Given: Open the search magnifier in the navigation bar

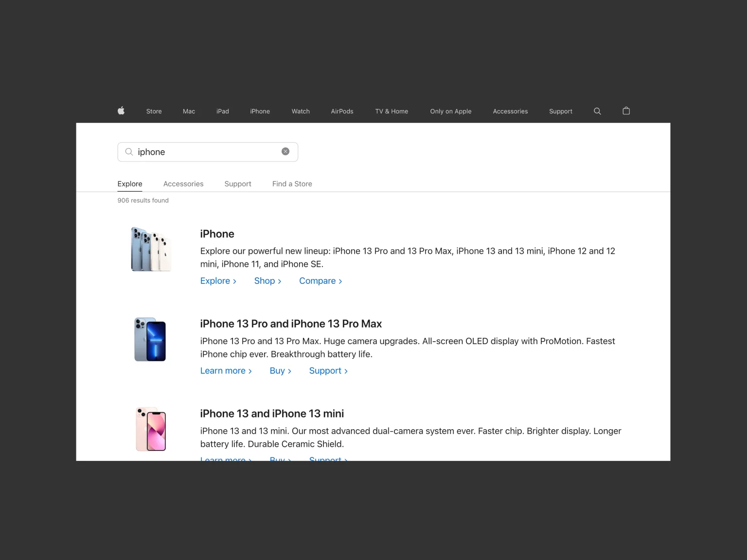Looking at the screenshot, I should tap(597, 111).
